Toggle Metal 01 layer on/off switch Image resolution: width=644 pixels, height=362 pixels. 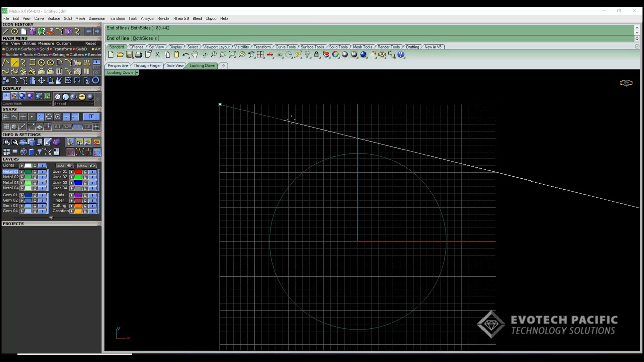tap(42, 172)
